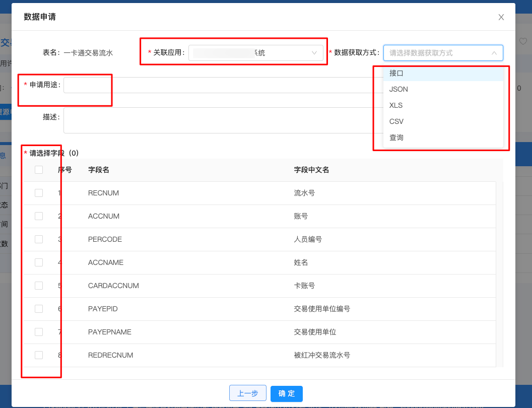Check the PAYEPNAME 交易使用单位 field
The image size is (532, 408).
coord(38,331)
